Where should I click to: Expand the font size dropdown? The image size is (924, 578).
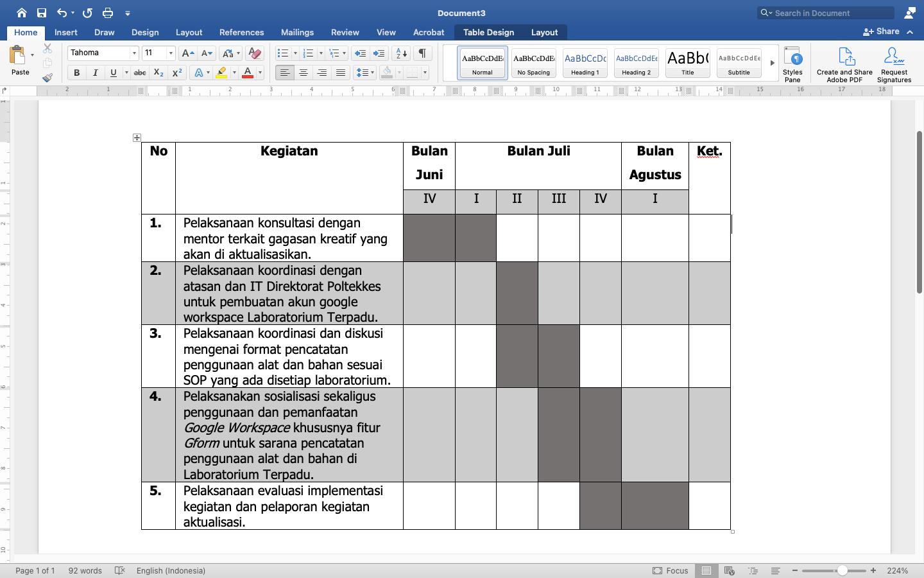point(170,53)
